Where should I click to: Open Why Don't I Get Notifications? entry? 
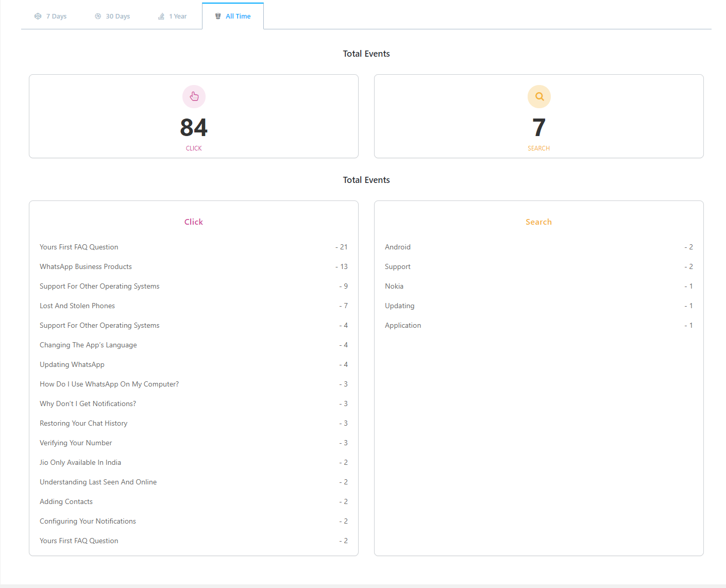pyautogui.click(x=88, y=404)
